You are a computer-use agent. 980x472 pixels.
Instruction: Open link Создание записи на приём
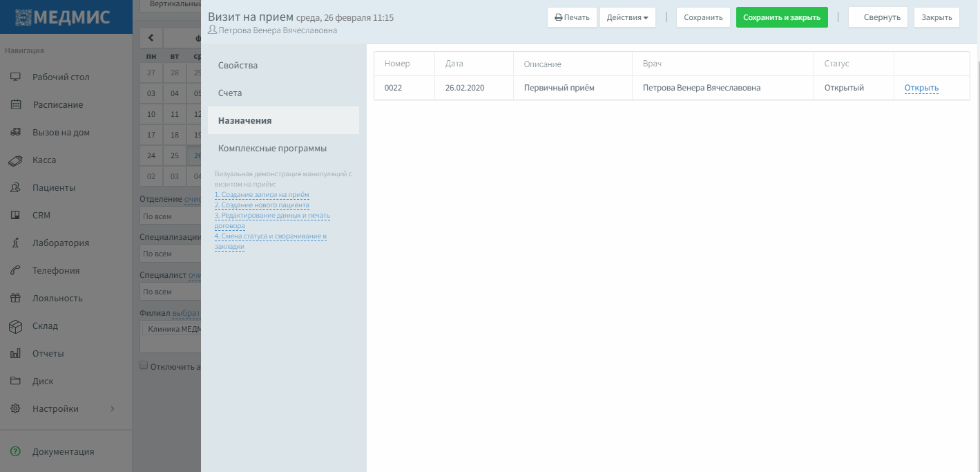click(262, 195)
